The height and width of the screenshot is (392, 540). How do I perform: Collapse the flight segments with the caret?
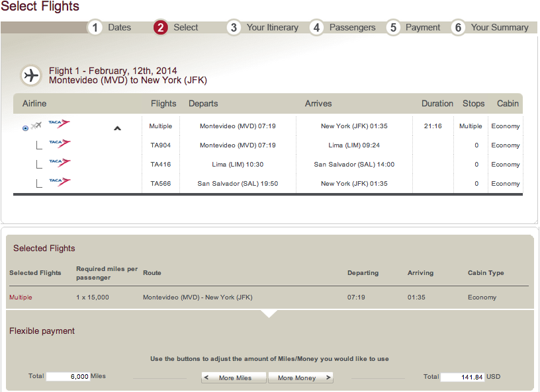[117, 128]
